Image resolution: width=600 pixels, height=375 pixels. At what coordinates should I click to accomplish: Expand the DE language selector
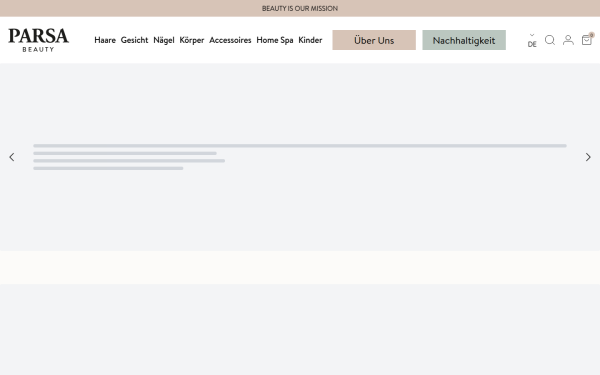[532, 41]
